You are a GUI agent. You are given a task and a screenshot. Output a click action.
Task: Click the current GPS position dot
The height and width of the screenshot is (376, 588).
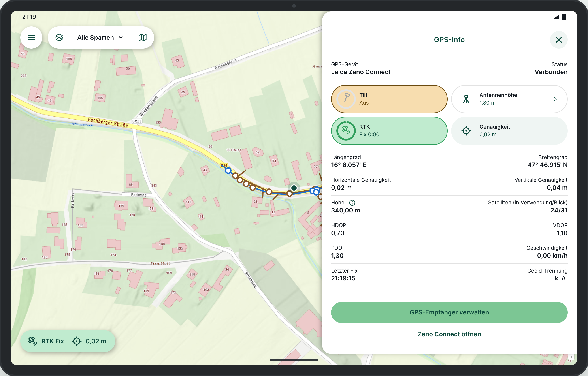tap(294, 188)
